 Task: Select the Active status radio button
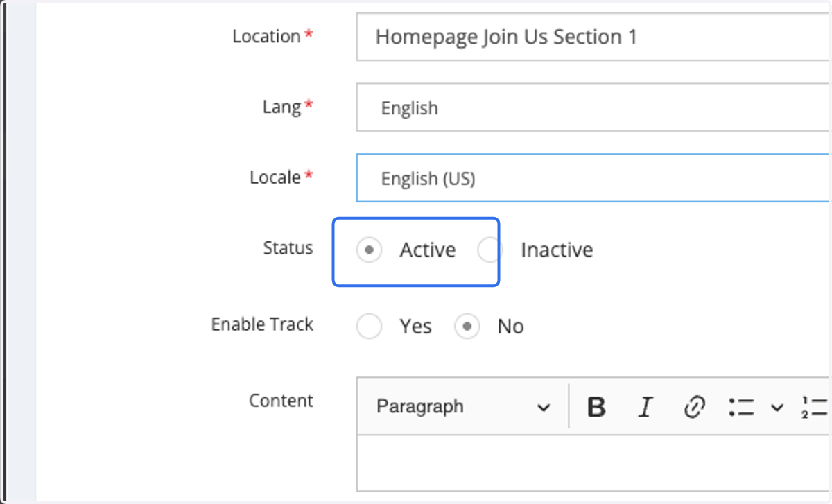coord(370,250)
